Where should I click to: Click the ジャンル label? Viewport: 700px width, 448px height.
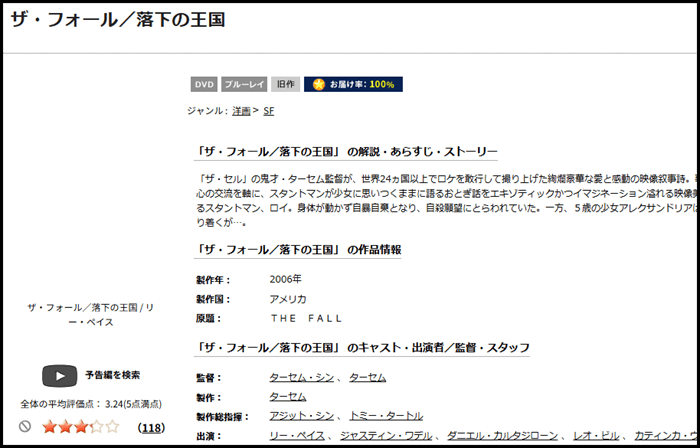[208, 111]
